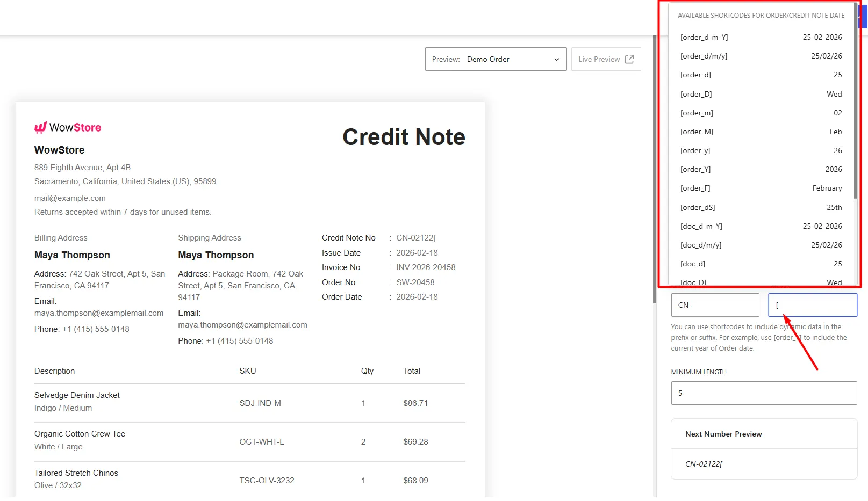
Task: Click the external link icon in Live Preview
Action: click(629, 59)
